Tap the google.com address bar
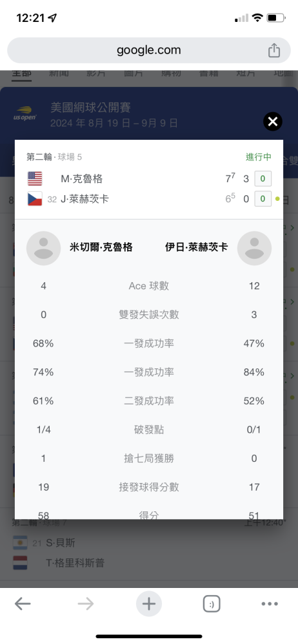Viewport: 298px width, 644px height. click(148, 50)
